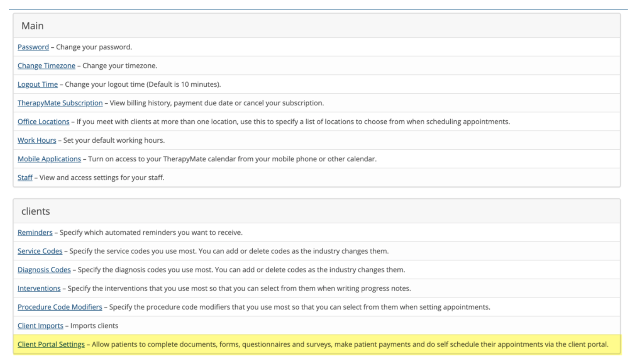The height and width of the screenshot is (364, 636).
Task: Click the 'Allow patients to complete documents' description text
Action: [350, 344]
